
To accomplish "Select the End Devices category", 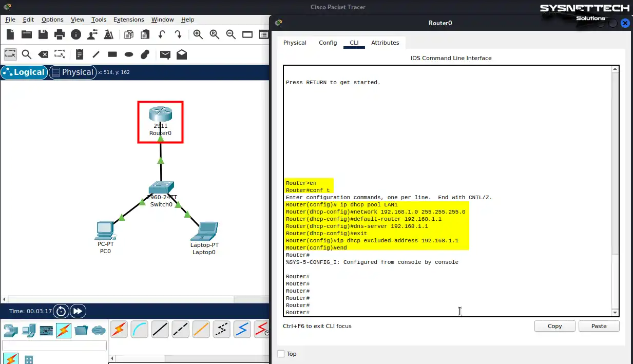I will click(29, 330).
